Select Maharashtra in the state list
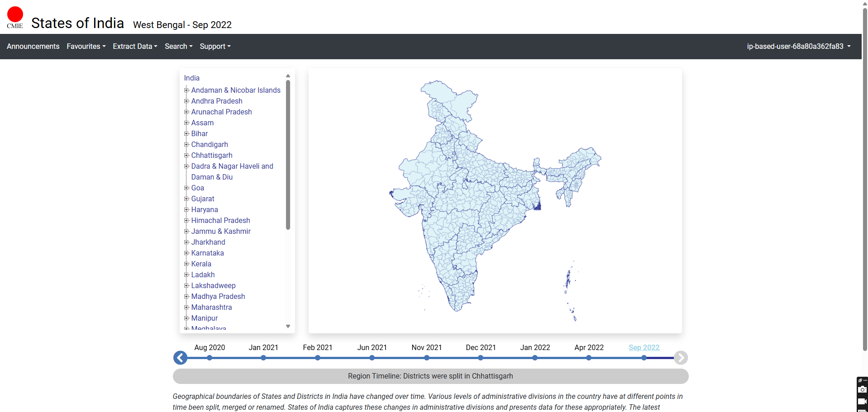This screenshot has height=412, width=868. (x=211, y=308)
